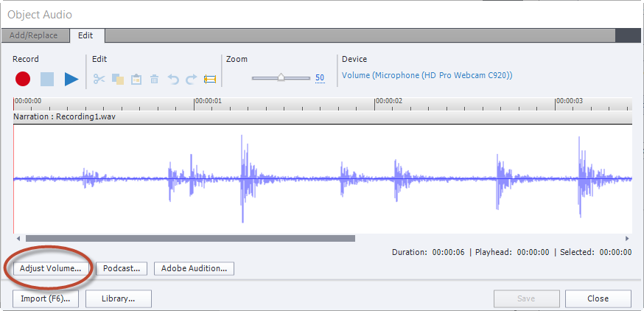This screenshot has height=311, width=644.
Task: Open the Volume microphone device link
Action: 427,75
